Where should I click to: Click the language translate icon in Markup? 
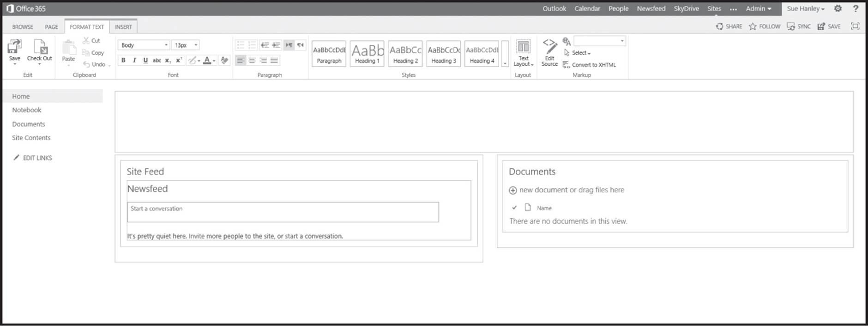coord(567,41)
